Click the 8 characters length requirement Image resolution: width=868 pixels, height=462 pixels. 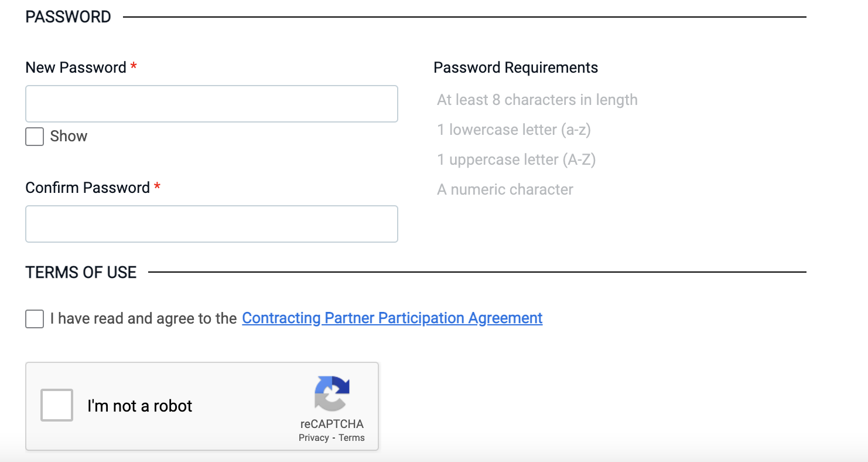pyautogui.click(x=537, y=100)
